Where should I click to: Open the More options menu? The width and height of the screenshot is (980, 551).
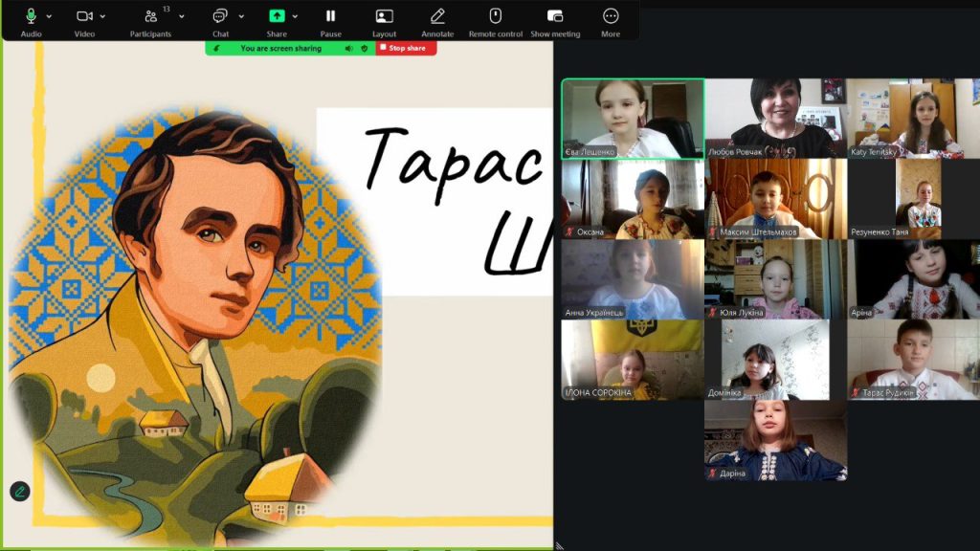pyautogui.click(x=611, y=16)
